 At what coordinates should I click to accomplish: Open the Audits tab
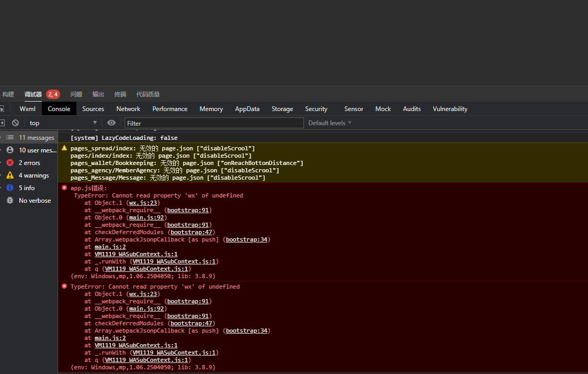412,109
